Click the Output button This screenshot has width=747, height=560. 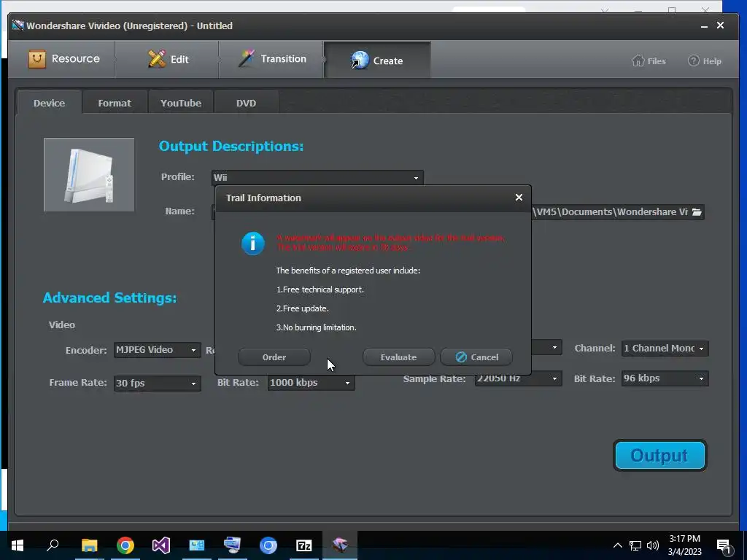[659, 455]
